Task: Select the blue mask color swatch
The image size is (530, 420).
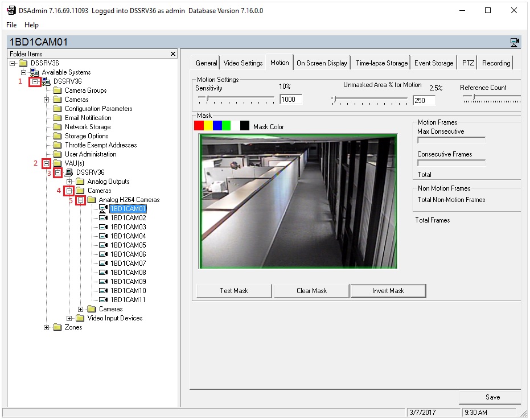Action: [x=217, y=125]
